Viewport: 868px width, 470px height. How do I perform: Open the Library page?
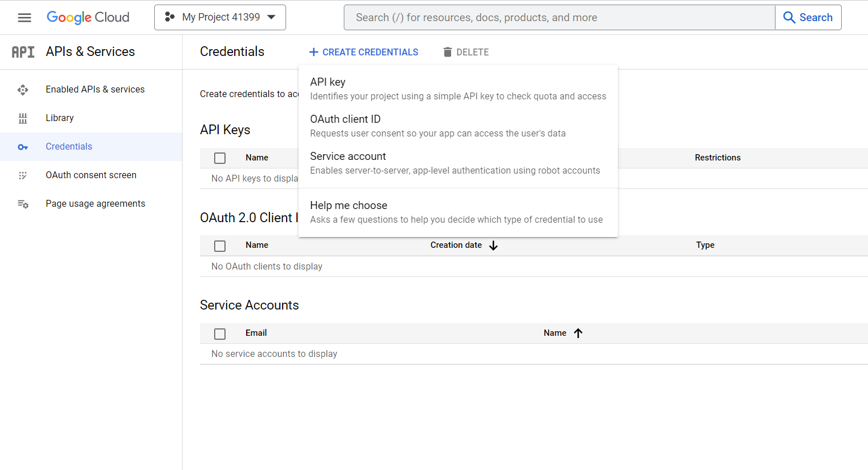coord(59,118)
